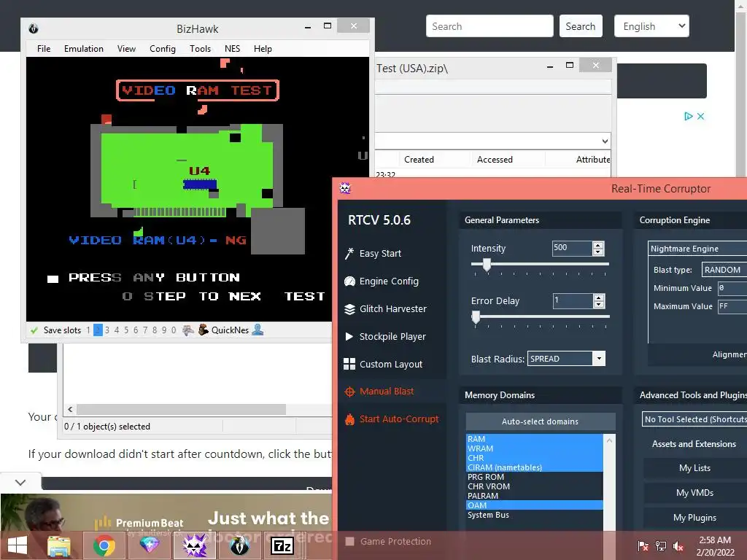Screen dimensions: 747x560
Task: Open BizHawk Tools menu
Action: (x=200, y=49)
